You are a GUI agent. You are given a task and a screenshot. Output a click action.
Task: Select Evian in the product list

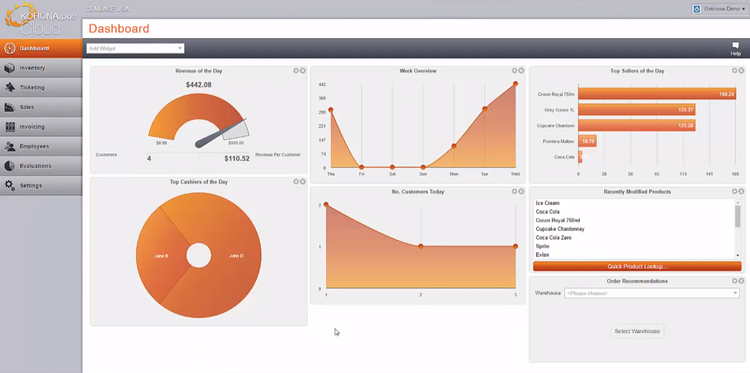click(542, 255)
